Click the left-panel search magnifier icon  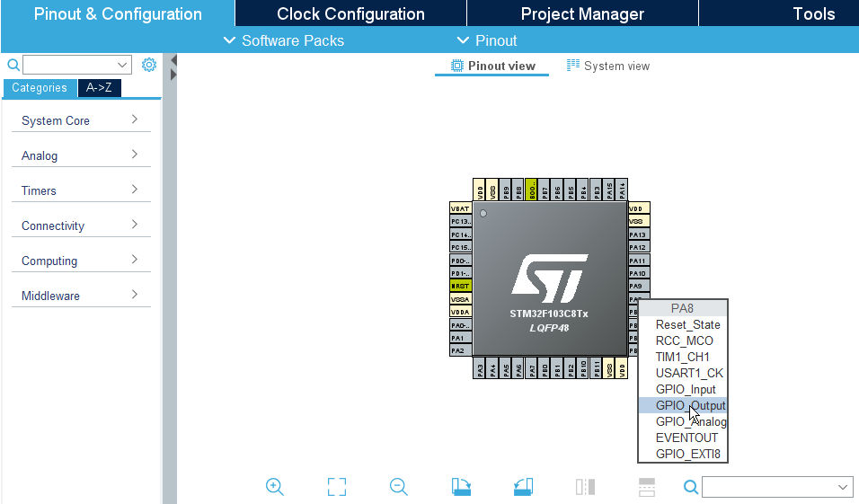point(13,66)
